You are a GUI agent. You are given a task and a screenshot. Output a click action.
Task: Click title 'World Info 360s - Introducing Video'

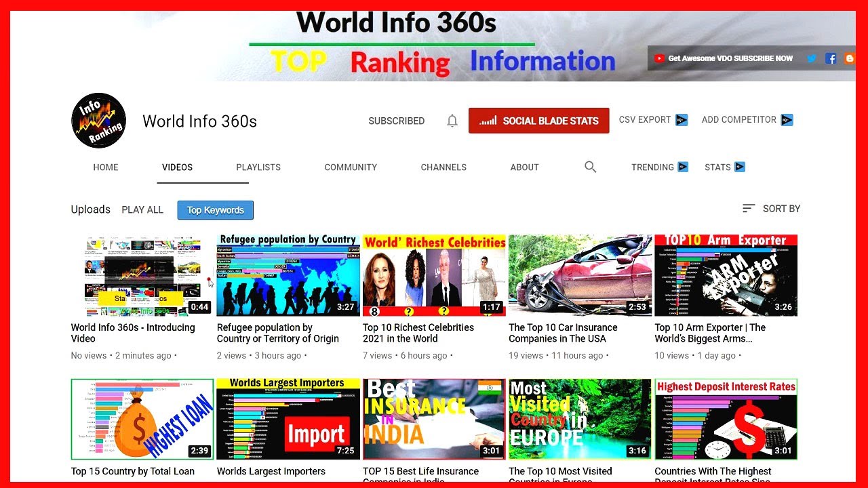point(133,333)
